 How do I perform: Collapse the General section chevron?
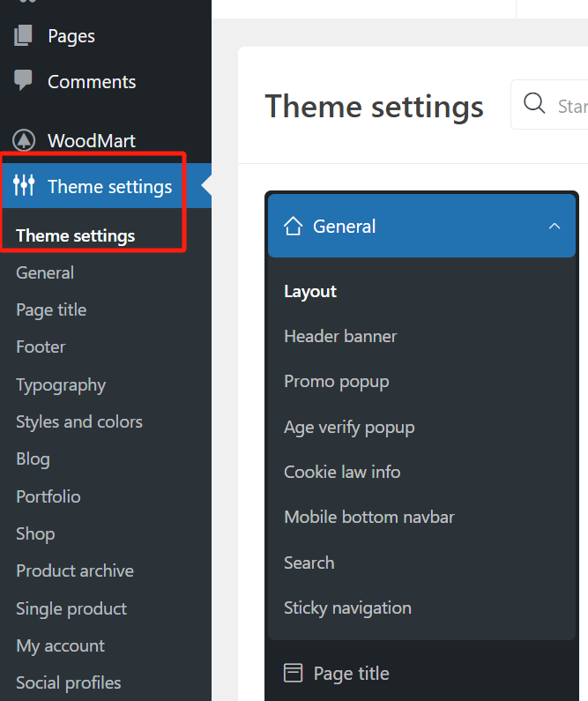click(x=555, y=227)
